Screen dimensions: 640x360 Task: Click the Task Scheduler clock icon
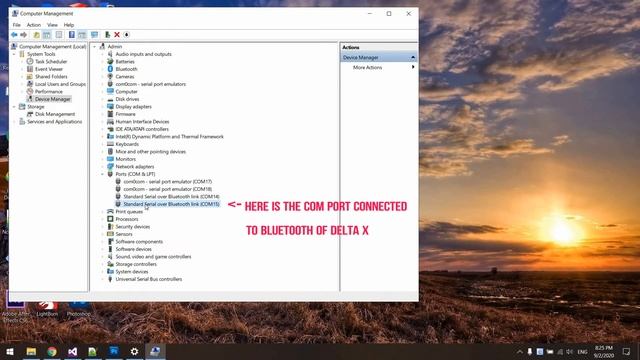click(x=30, y=62)
